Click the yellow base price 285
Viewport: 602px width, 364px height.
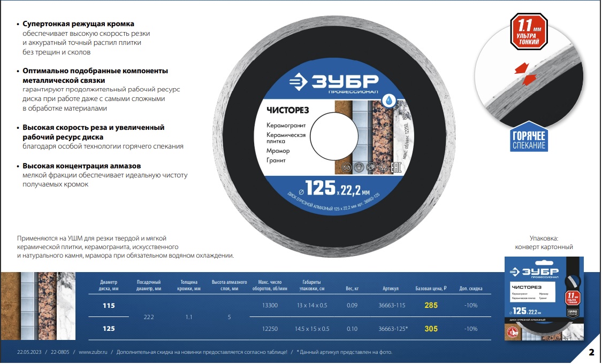431,305
